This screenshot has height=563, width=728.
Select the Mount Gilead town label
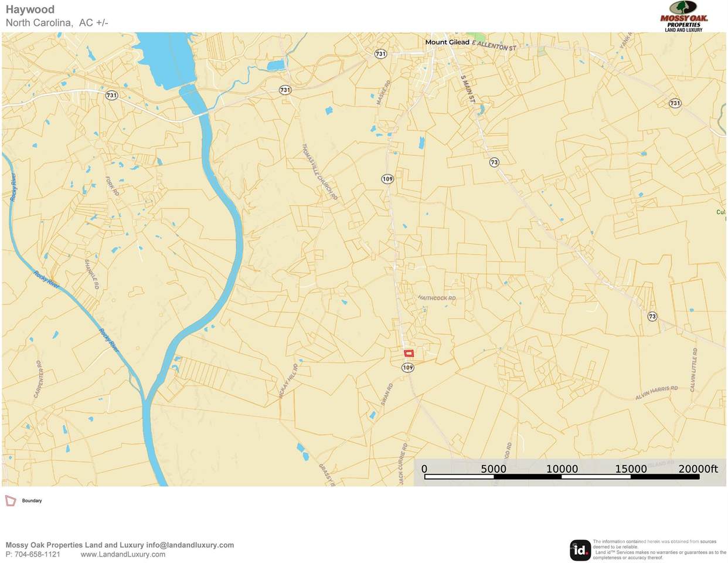[447, 42]
